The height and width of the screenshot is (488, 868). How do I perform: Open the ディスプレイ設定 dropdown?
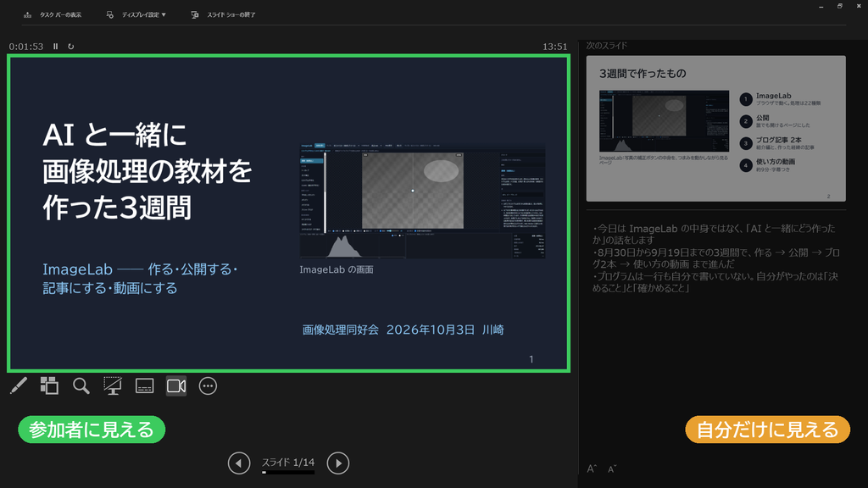(x=144, y=15)
